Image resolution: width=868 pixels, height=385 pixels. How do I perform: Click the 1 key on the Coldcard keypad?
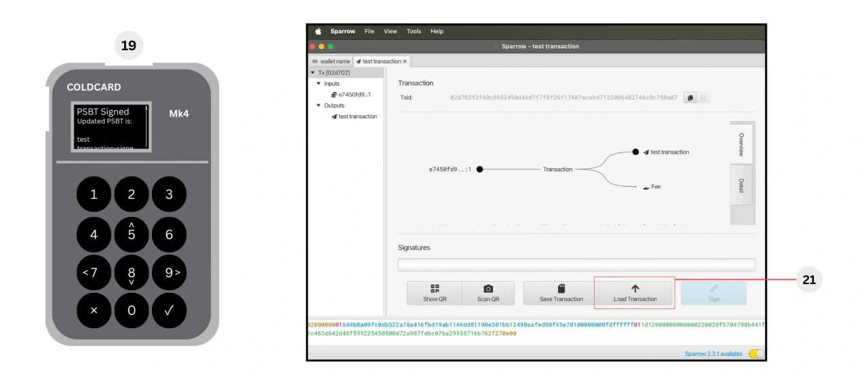[x=94, y=195]
